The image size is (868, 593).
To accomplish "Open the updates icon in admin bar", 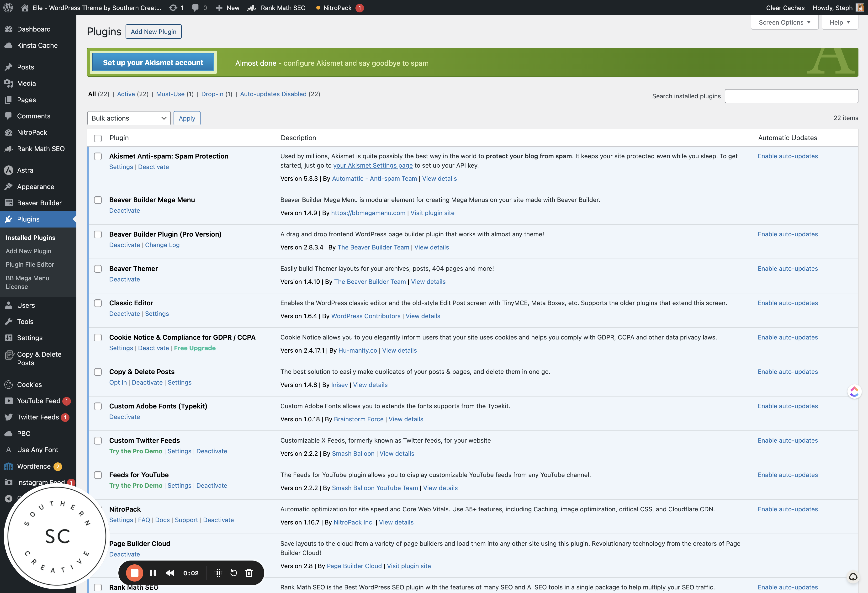I will click(x=176, y=7).
